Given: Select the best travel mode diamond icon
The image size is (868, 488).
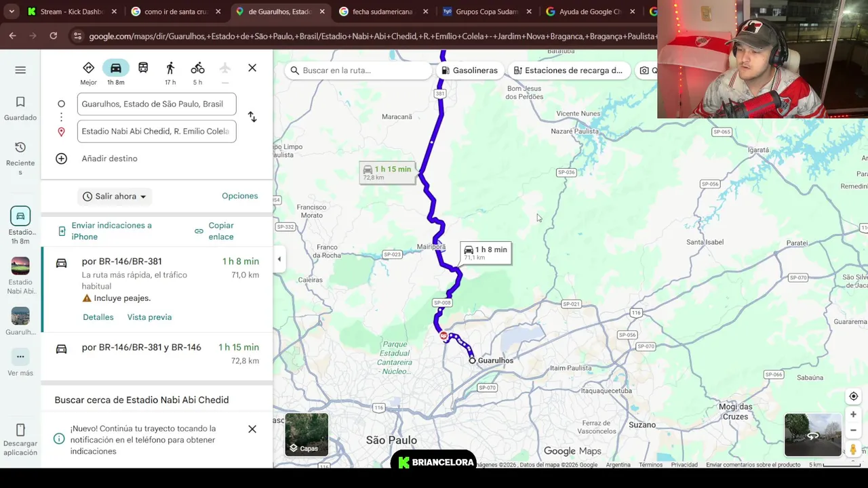Looking at the screenshot, I should (x=88, y=68).
